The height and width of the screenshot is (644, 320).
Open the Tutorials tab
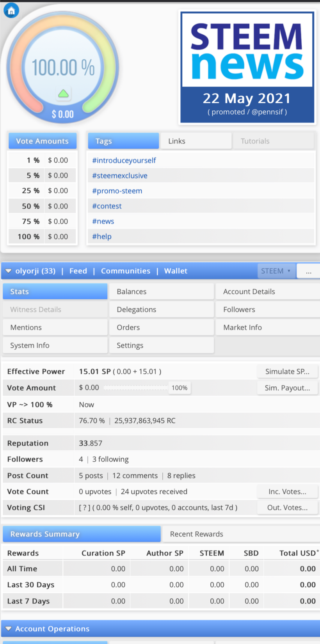pyautogui.click(x=274, y=141)
